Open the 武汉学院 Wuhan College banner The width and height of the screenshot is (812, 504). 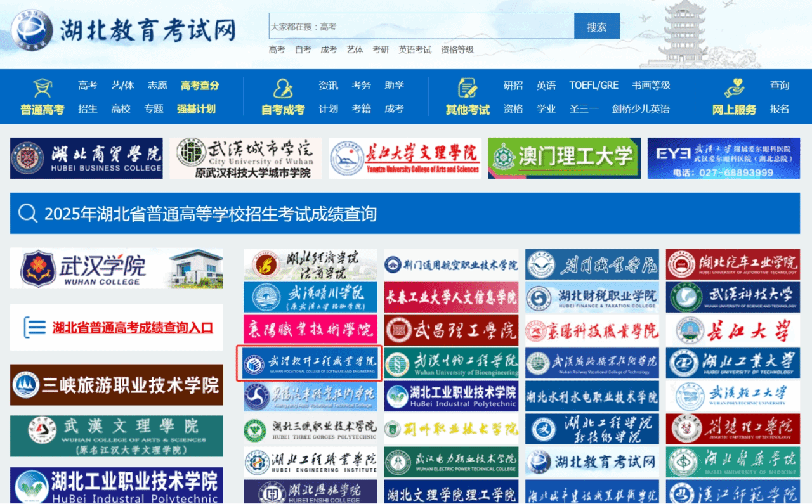[117, 269]
